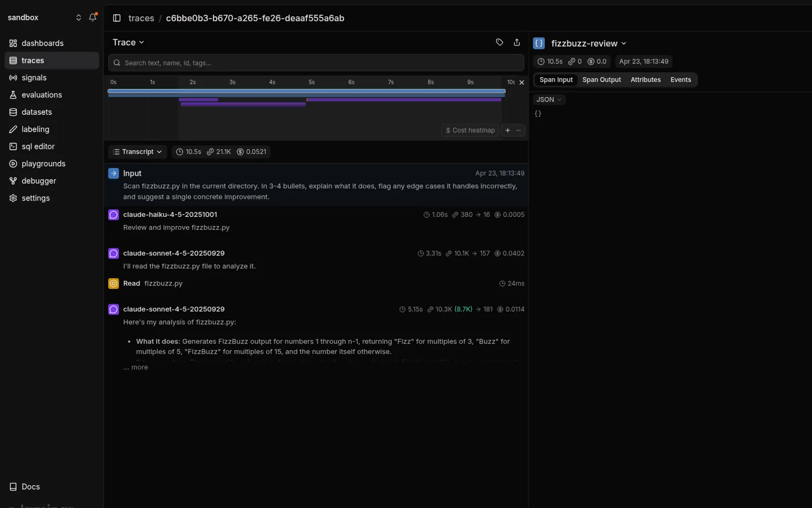This screenshot has width=812, height=508.
Task: Switch to the Events tab
Action: [681, 80]
